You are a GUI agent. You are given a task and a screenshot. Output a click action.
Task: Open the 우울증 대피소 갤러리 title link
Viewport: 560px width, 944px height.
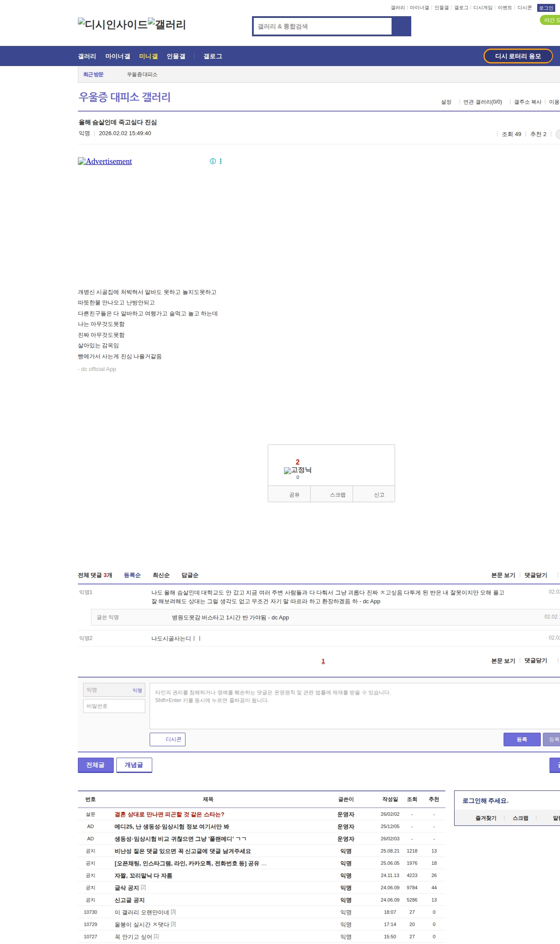pyautogui.click(x=125, y=97)
